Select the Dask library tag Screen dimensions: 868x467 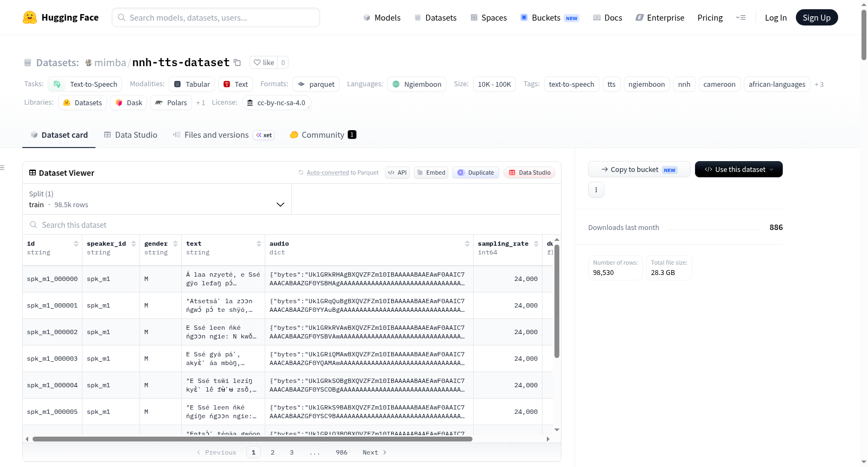(x=129, y=103)
